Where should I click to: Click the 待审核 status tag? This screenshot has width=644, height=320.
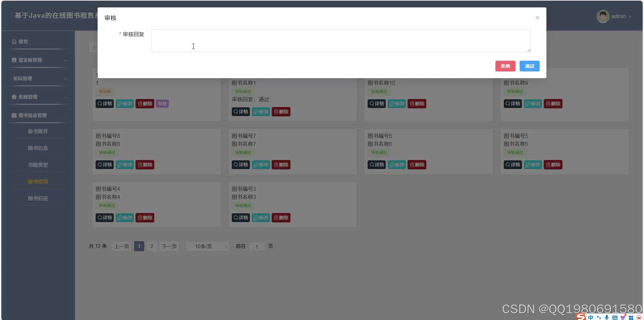pyautogui.click(x=105, y=92)
